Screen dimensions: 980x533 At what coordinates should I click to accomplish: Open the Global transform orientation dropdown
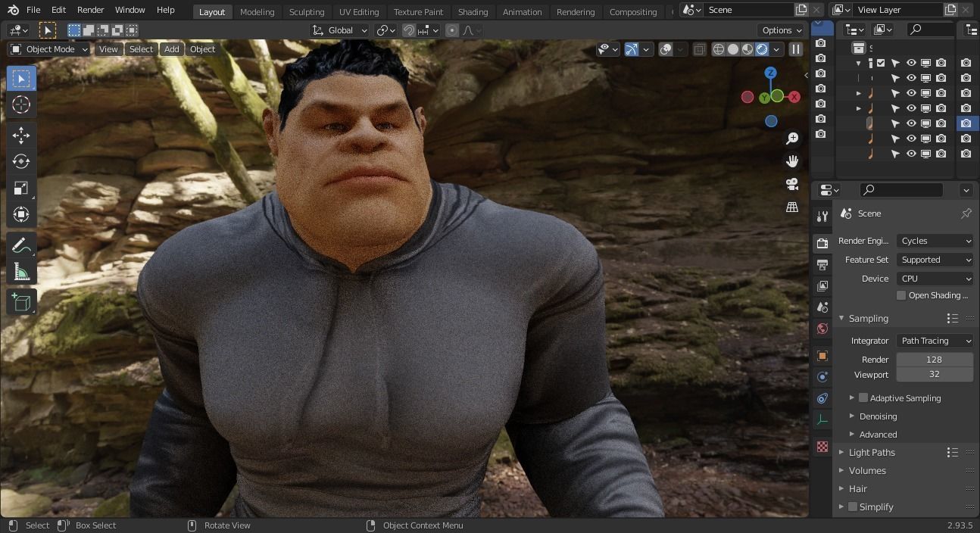pyautogui.click(x=340, y=30)
